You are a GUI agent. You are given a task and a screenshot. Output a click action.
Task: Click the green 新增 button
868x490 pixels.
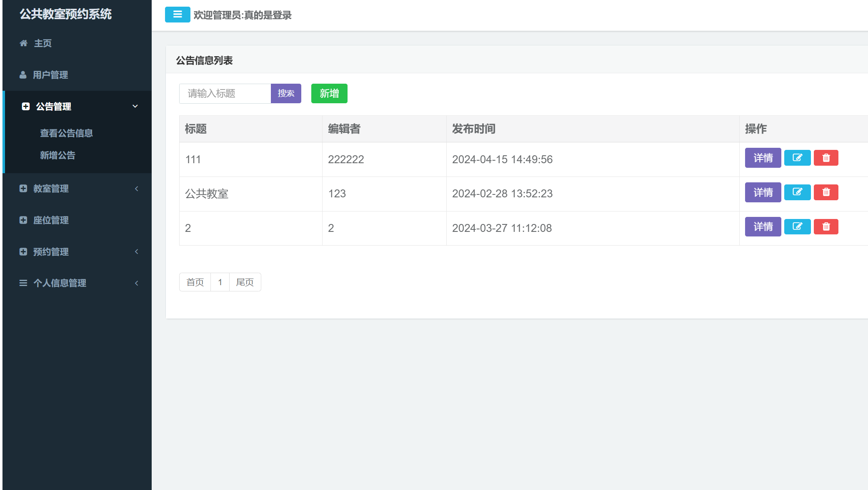click(x=329, y=93)
